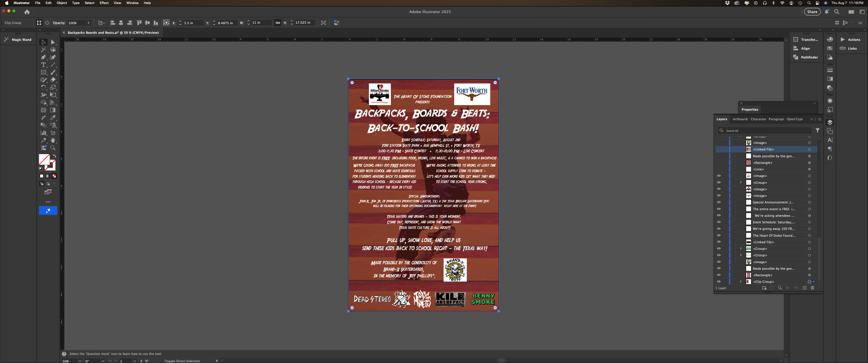Swap fill and stroke arrows
This screenshot has height=363, width=868.
click(54, 156)
